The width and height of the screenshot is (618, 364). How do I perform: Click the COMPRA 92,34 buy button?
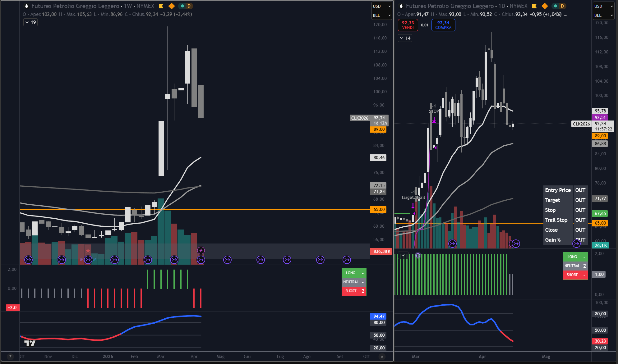[443, 25]
